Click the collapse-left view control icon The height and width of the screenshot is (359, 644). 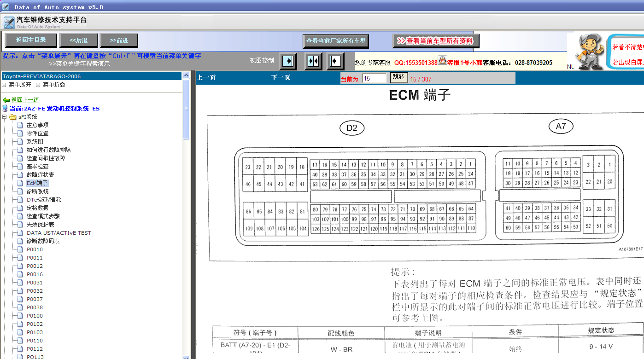(x=336, y=61)
